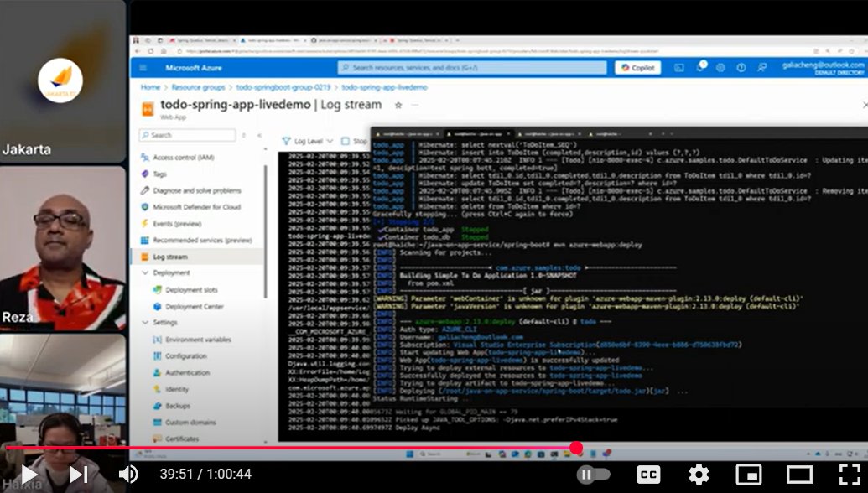Select the Log stream menu item
The width and height of the screenshot is (868, 493).
196,257
